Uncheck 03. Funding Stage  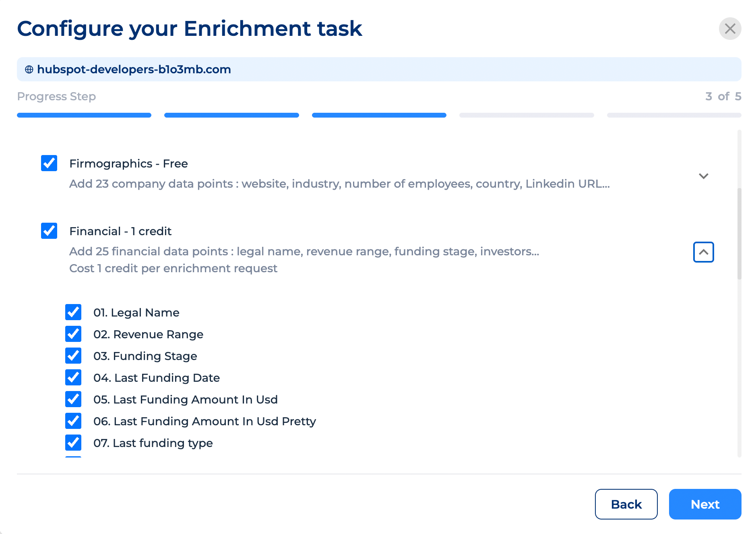[73, 356]
